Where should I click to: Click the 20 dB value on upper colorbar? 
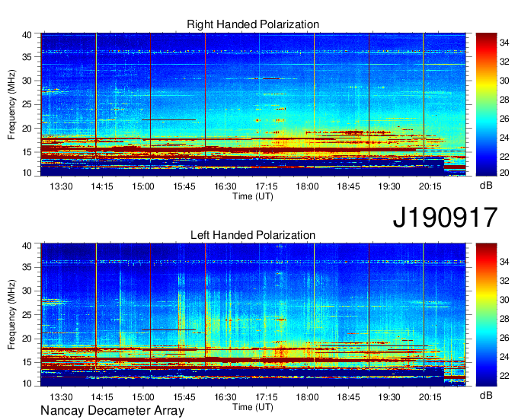click(x=504, y=173)
